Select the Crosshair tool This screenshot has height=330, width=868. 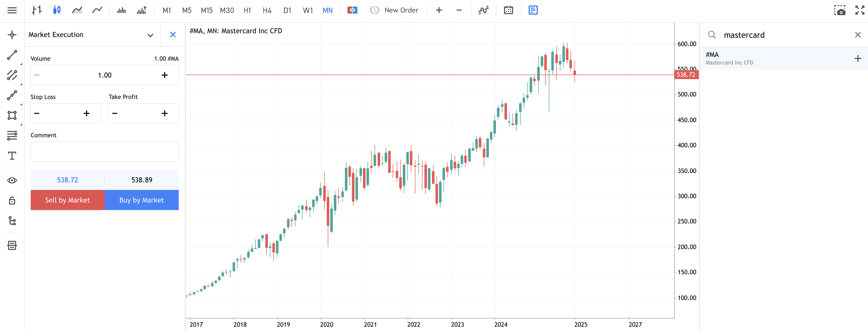[12, 34]
